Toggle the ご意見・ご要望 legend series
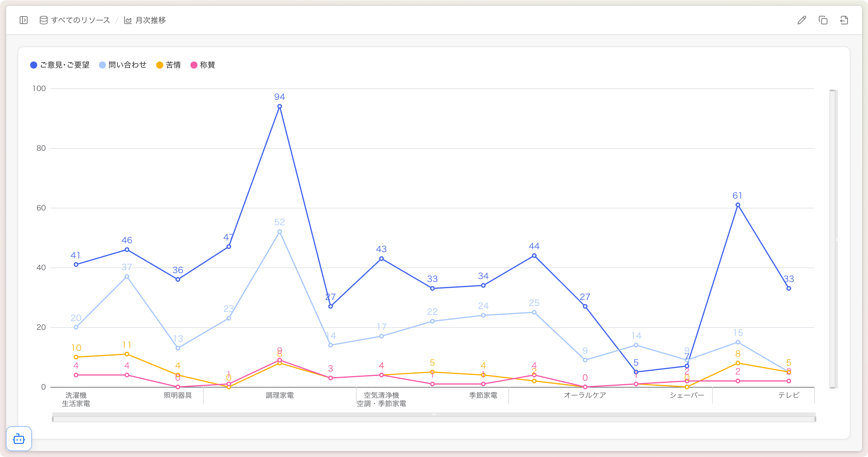This screenshot has height=457, width=868. 65,65
